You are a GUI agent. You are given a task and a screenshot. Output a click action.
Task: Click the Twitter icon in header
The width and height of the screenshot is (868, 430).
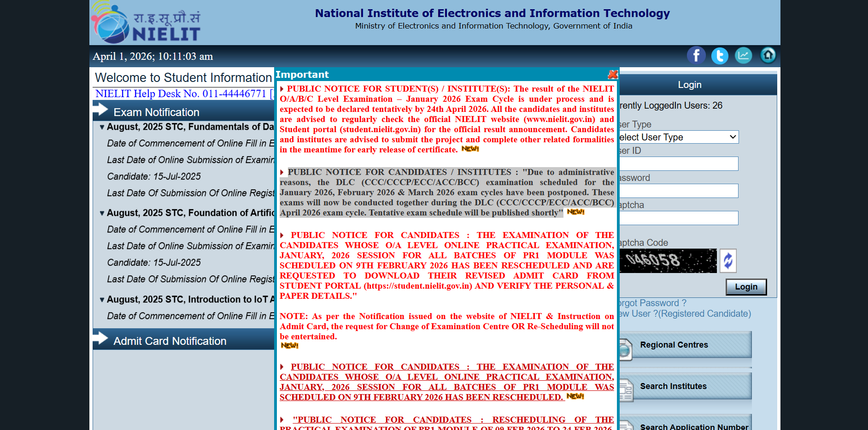pos(719,56)
